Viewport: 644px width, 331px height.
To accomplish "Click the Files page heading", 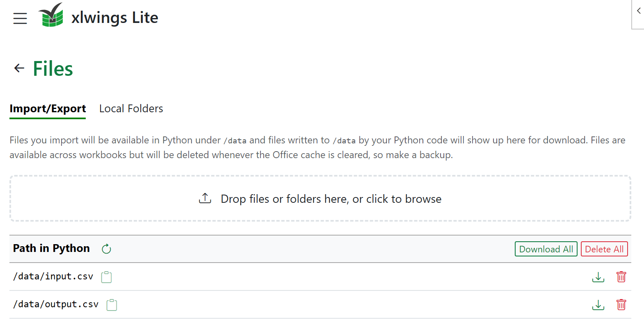I will click(x=53, y=68).
